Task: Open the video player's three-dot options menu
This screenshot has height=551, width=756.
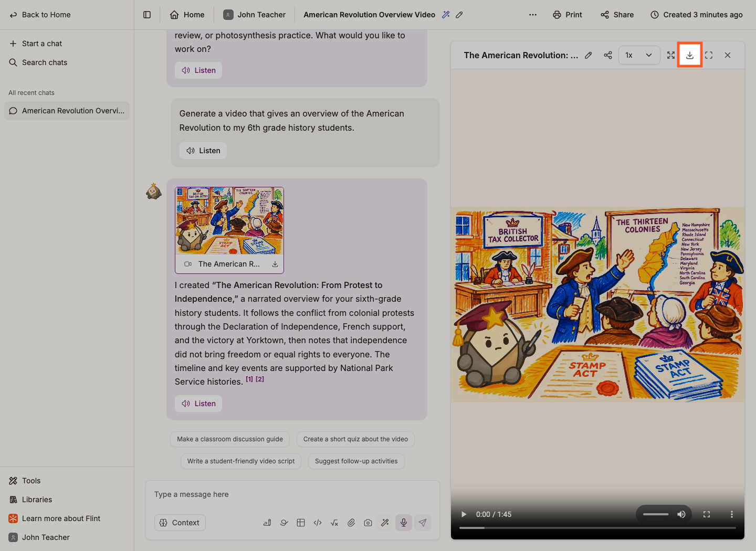Action: [732, 514]
